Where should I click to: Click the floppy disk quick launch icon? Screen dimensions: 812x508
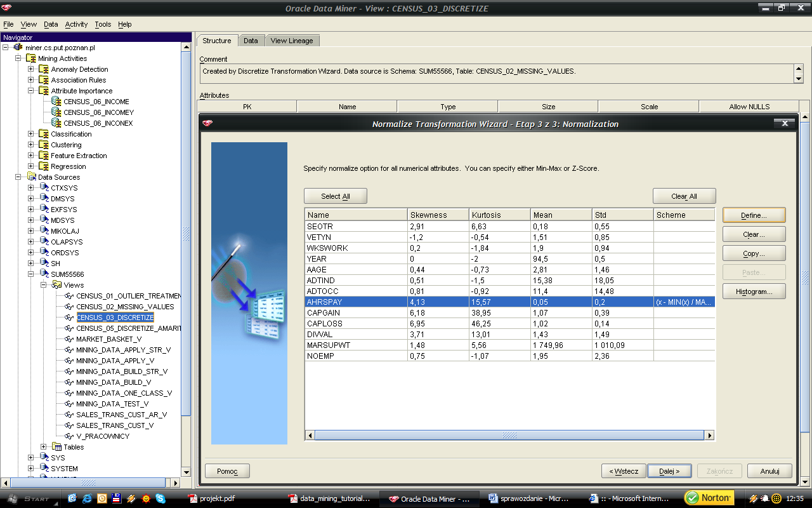(116, 498)
